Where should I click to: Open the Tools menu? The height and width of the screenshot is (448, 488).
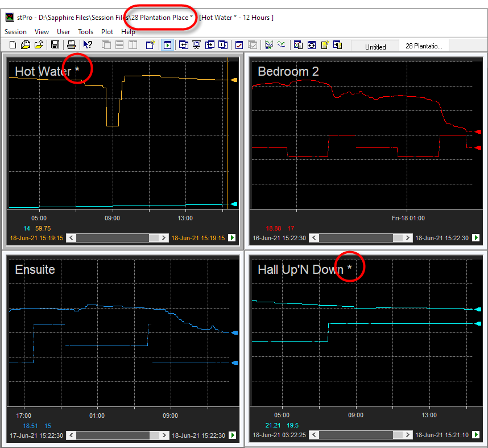85,32
